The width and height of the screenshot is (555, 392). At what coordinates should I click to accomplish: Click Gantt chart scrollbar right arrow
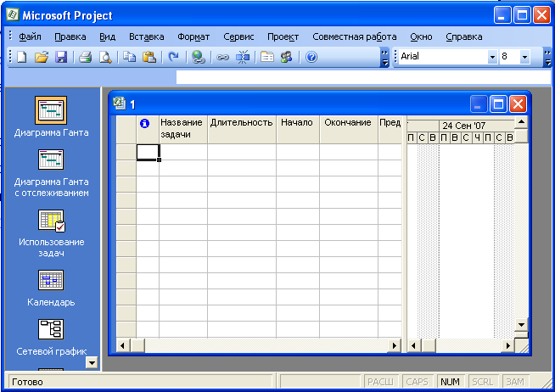tap(508, 345)
